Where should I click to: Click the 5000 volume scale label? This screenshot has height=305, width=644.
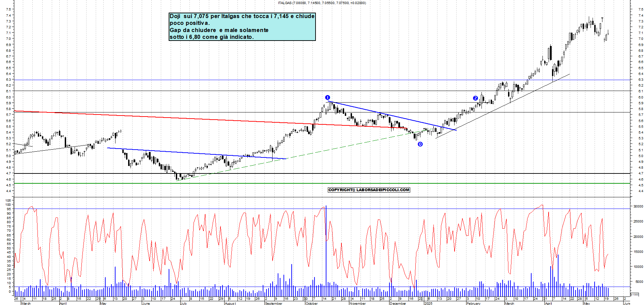click(x=639, y=282)
